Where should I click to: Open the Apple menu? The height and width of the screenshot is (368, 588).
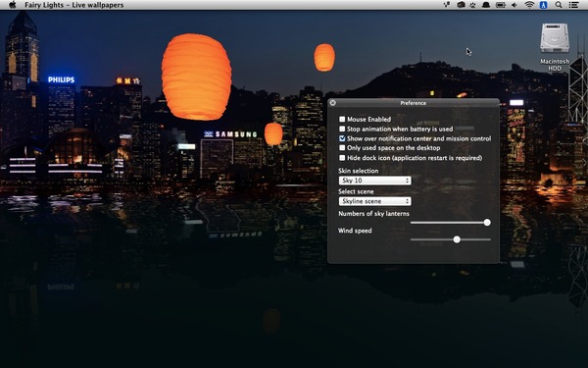(13, 5)
